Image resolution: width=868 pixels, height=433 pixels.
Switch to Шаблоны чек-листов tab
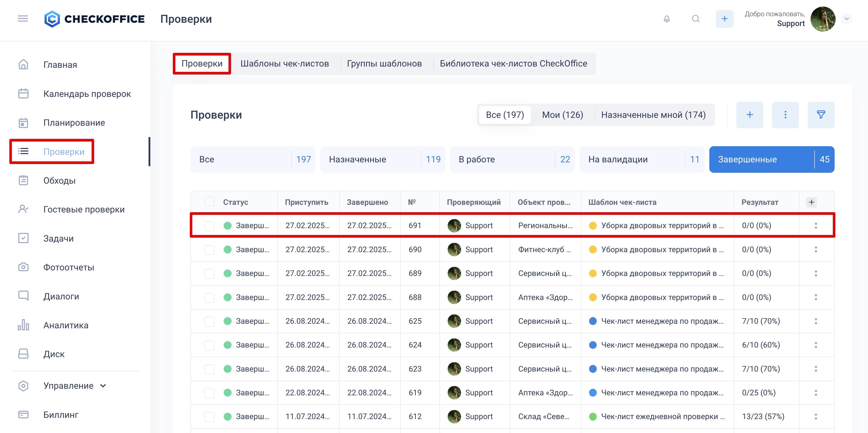tap(284, 64)
